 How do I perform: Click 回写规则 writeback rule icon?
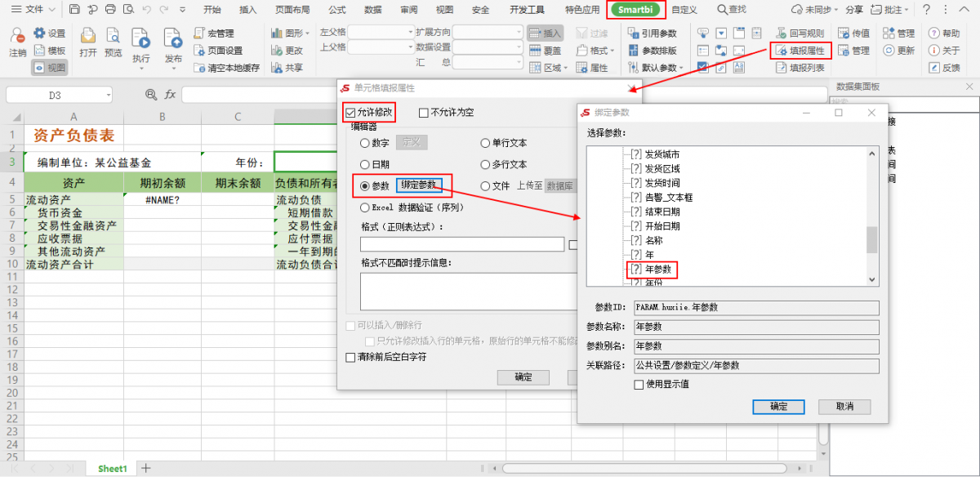[800, 33]
